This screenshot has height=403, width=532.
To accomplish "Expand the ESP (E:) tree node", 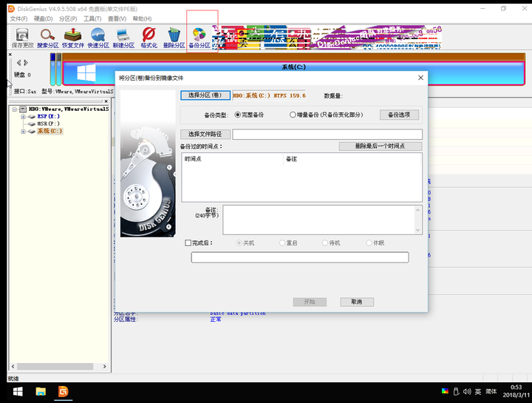I will point(23,117).
